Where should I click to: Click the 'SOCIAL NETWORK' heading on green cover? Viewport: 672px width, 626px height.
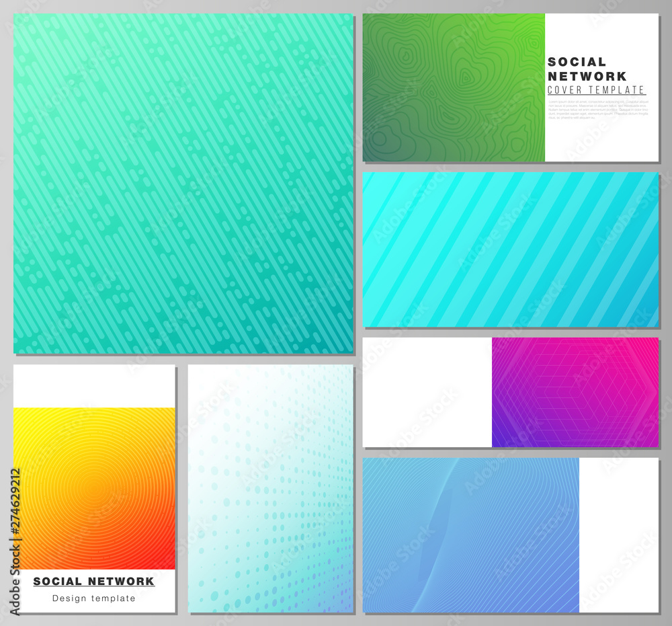click(x=587, y=69)
